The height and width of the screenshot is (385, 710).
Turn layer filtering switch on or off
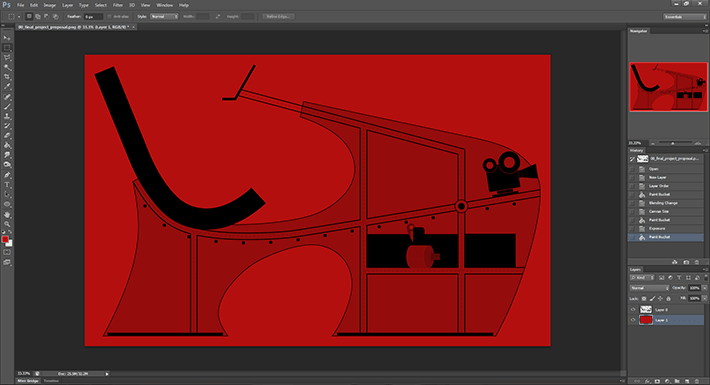(x=705, y=278)
